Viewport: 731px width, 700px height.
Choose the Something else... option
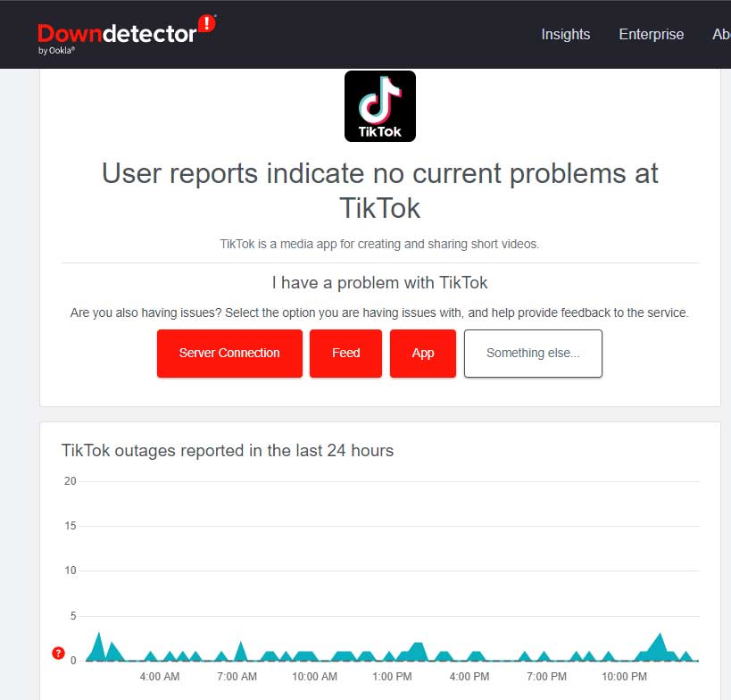533,354
